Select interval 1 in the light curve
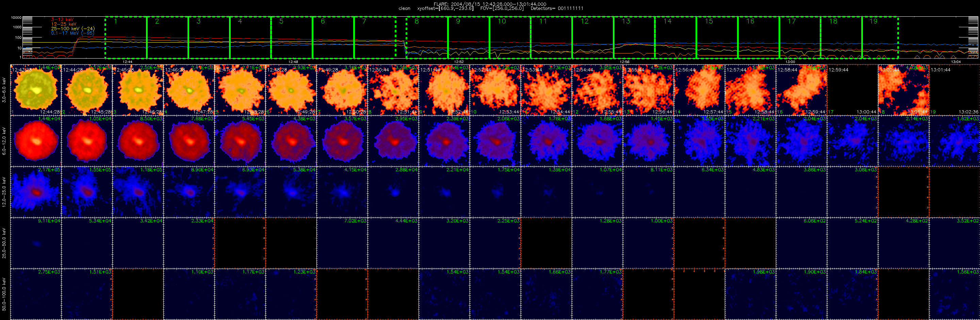 (126, 38)
